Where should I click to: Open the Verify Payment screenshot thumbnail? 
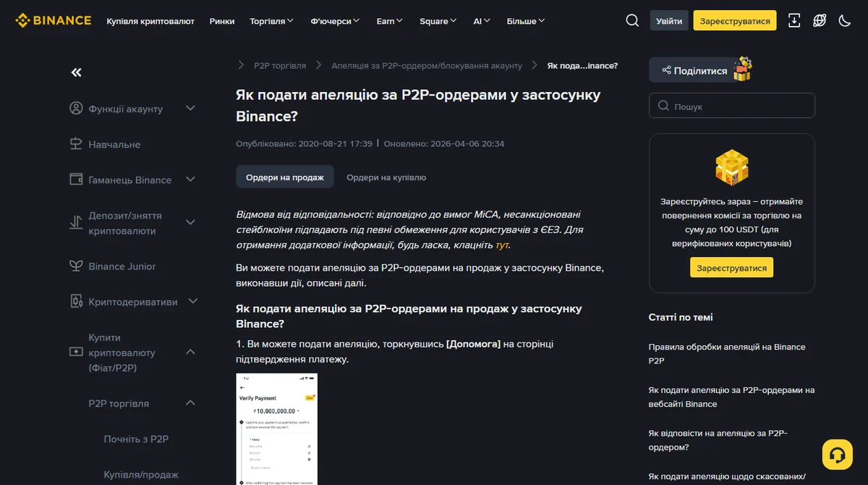(x=277, y=429)
